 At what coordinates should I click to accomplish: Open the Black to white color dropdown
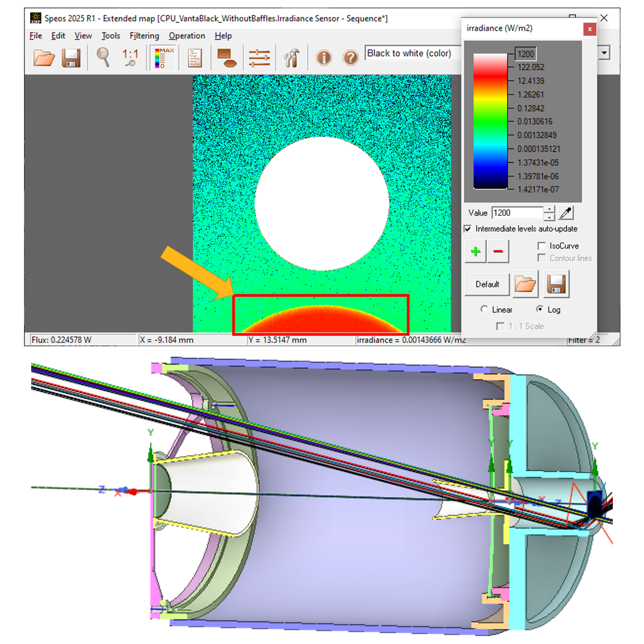click(412, 54)
